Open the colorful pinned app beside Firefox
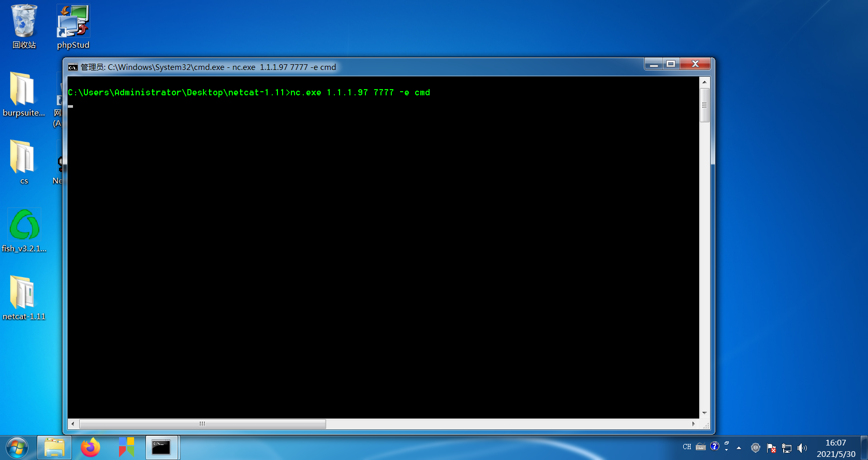The width and height of the screenshot is (868, 460). (x=126, y=448)
